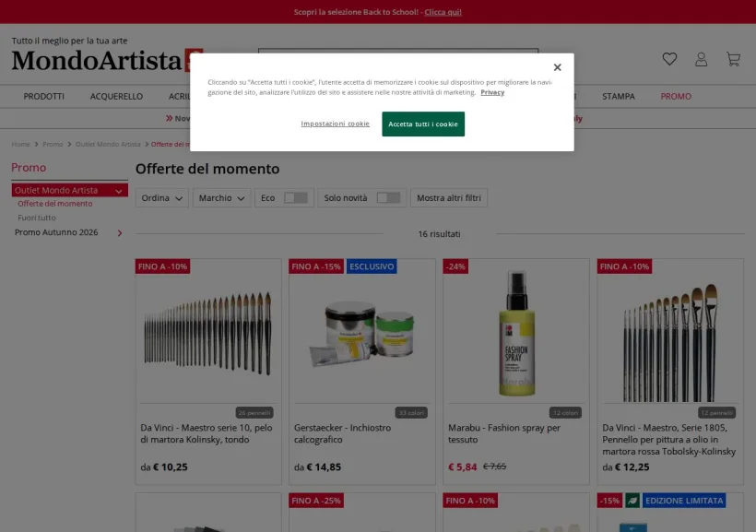Close the cookie consent dialog
Screen dimensions: 756x532
(x=558, y=67)
